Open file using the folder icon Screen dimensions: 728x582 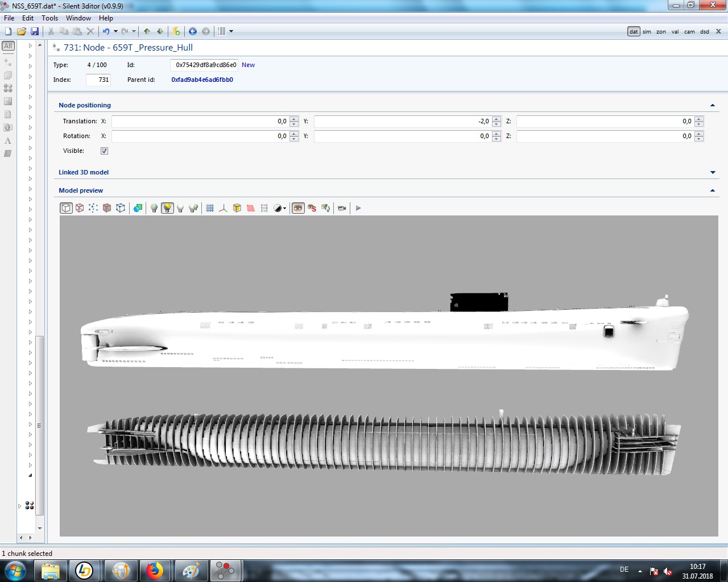[x=21, y=31]
